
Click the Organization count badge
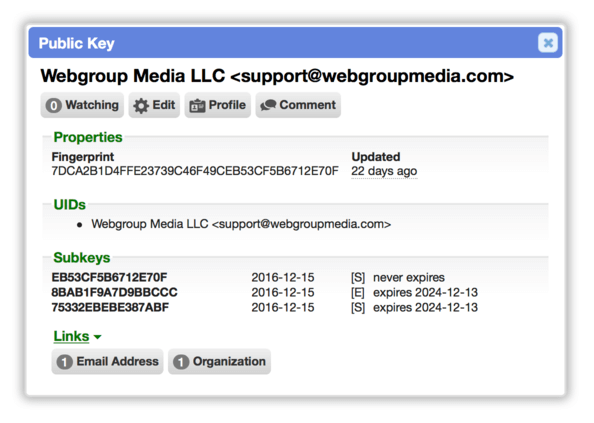[x=181, y=362]
